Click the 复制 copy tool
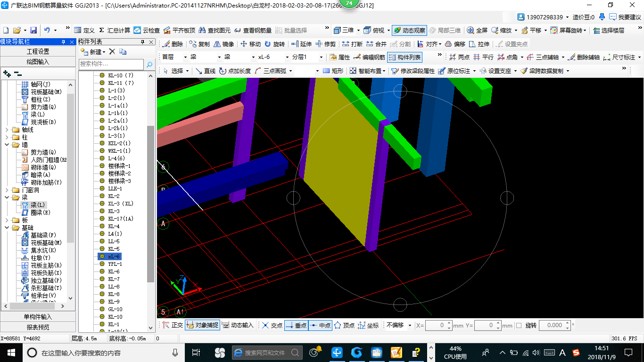 pos(199,44)
